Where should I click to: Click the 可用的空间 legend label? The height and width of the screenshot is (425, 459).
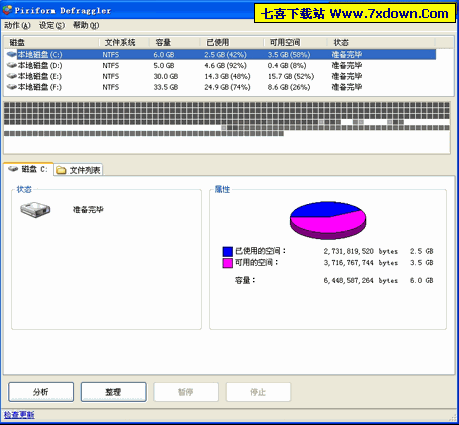257,262
